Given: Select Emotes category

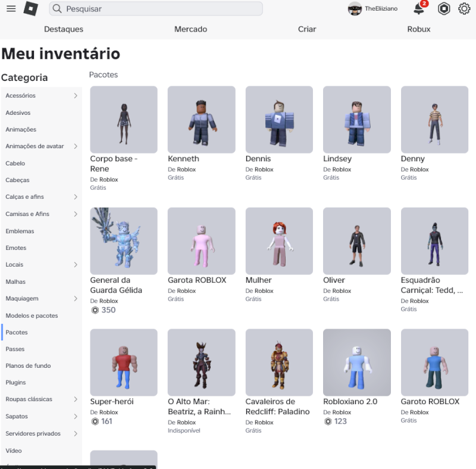Looking at the screenshot, I should point(42,248).
